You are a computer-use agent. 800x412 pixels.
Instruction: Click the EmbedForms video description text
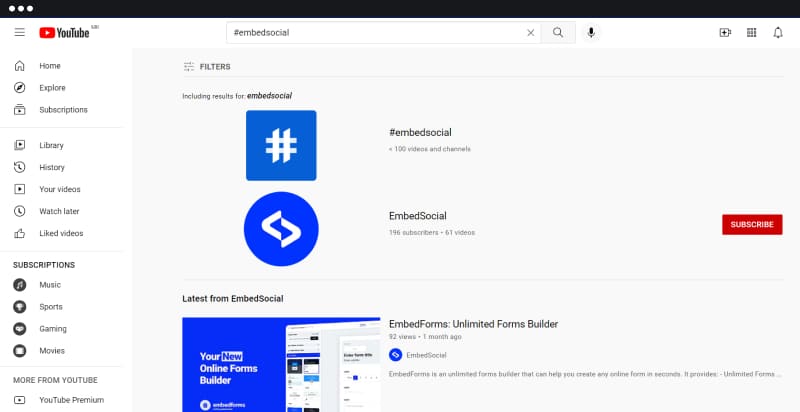585,374
